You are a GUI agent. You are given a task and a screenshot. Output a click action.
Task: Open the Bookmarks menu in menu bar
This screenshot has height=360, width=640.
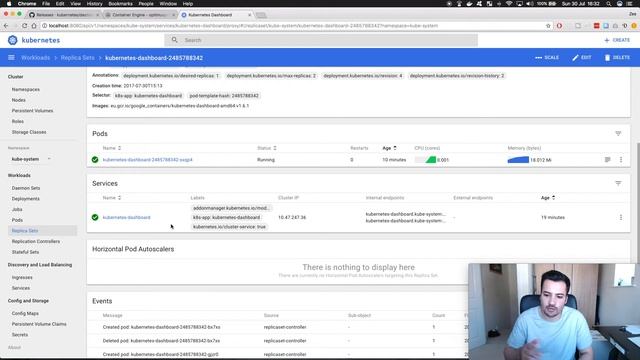[120, 4]
